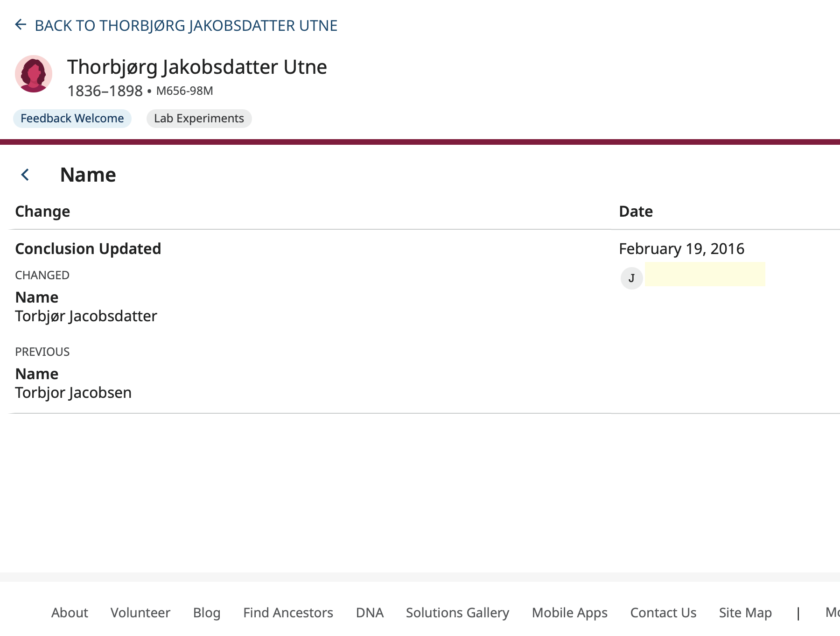Screen dimensions: 840x636
Task: Click the Date column header
Action: (x=636, y=212)
